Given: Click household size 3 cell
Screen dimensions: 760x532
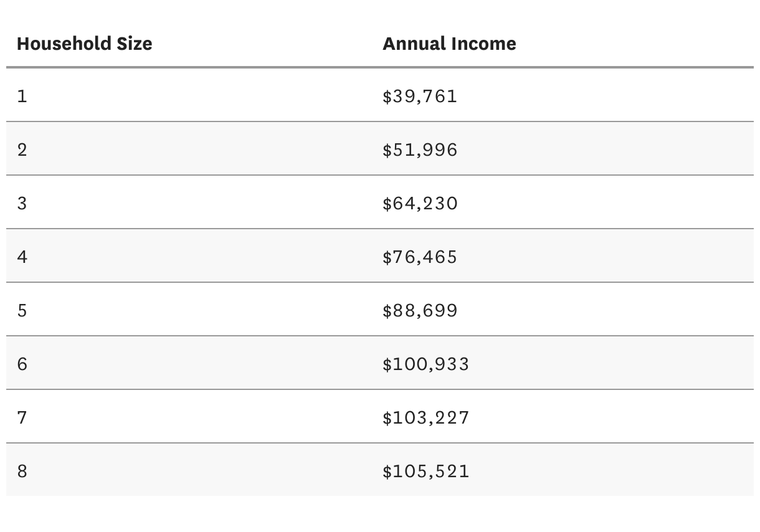Looking at the screenshot, I should pos(22,203).
